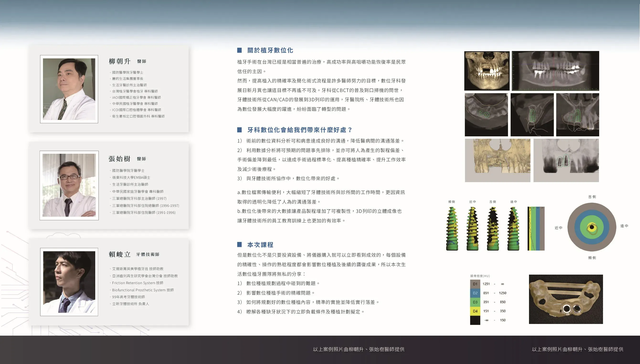Screen dimensions: 640x364
Task: Click the blue D2 bone density swatch
Action: (x=475, y=293)
